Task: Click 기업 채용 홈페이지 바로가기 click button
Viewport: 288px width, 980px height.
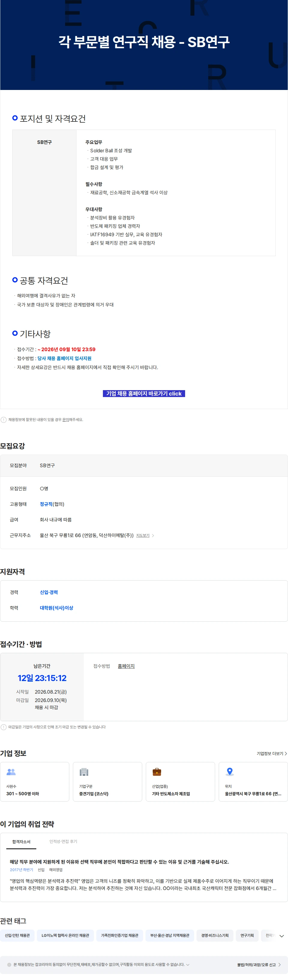Action: tap(144, 393)
